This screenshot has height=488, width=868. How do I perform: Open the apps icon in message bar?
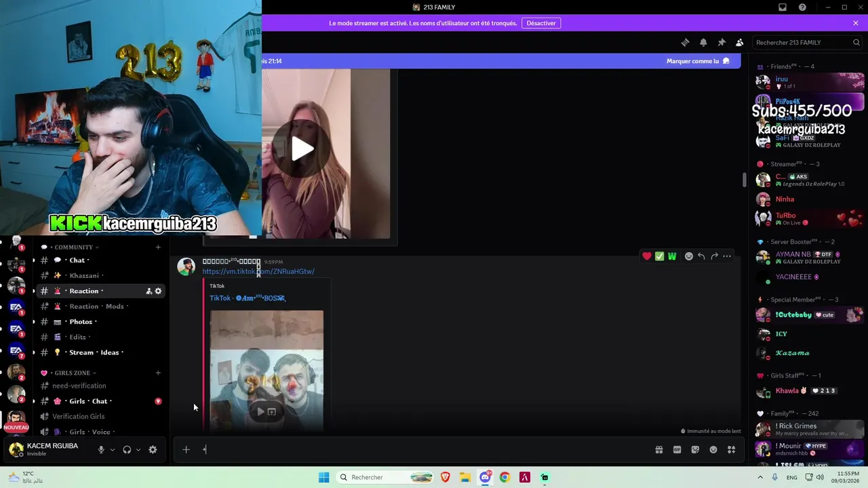pyautogui.click(x=731, y=449)
